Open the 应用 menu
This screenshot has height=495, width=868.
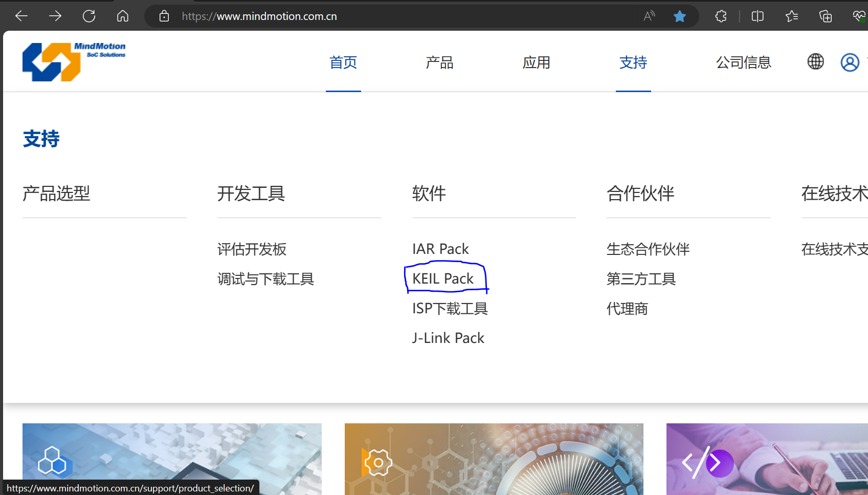coord(537,62)
